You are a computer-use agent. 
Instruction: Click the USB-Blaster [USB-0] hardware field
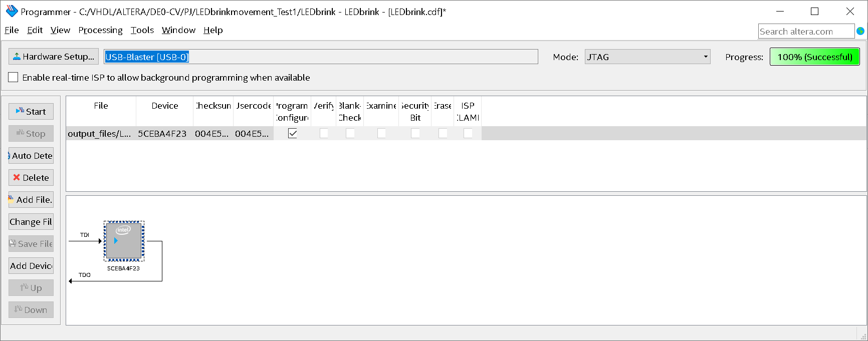(321, 57)
